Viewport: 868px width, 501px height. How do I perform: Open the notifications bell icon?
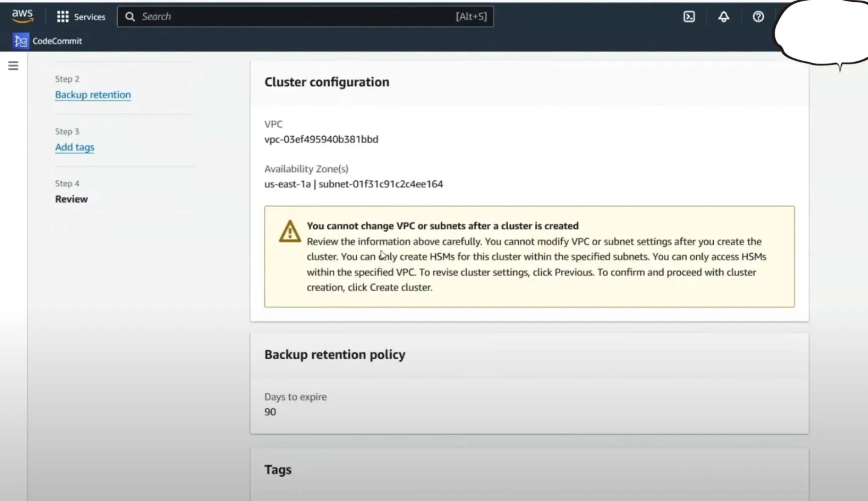[x=723, y=17]
